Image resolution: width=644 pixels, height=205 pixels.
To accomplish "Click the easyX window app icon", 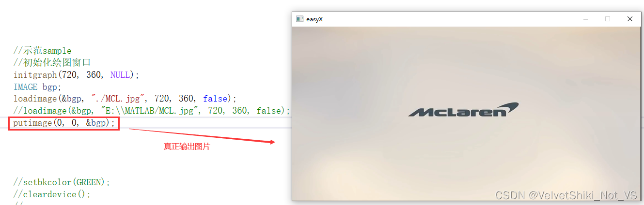I will 300,19.
